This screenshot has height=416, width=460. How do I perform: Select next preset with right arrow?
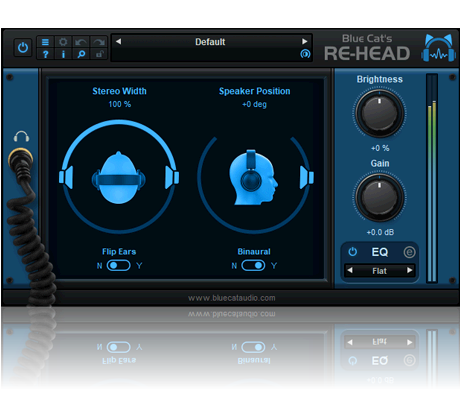(x=304, y=41)
